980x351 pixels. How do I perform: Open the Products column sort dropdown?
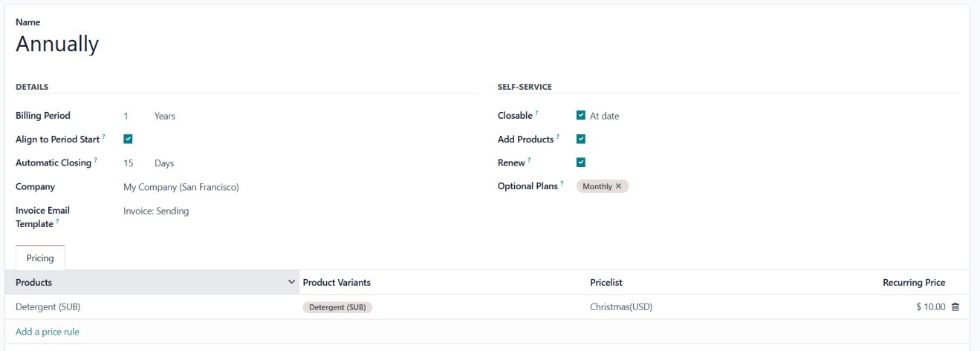click(x=291, y=283)
